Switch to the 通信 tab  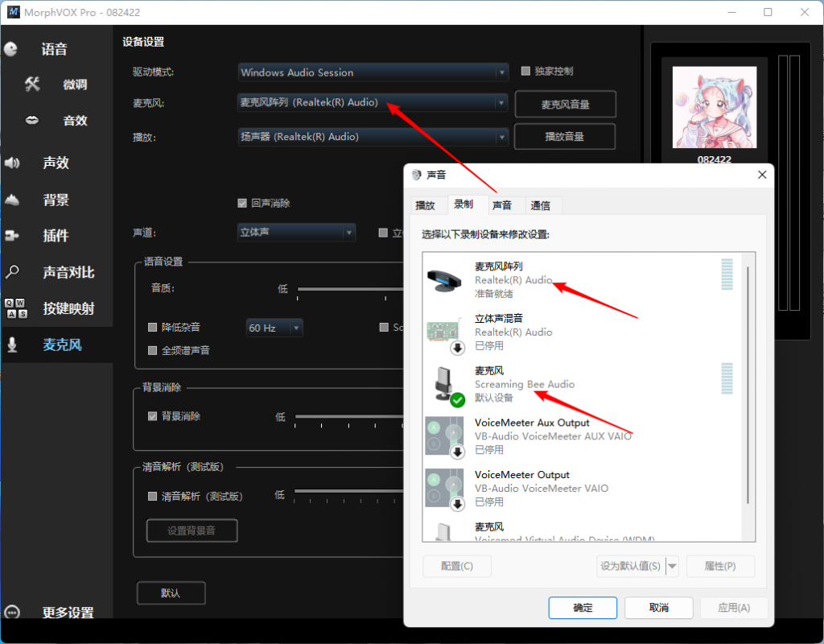pyautogui.click(x=540, y=205)
